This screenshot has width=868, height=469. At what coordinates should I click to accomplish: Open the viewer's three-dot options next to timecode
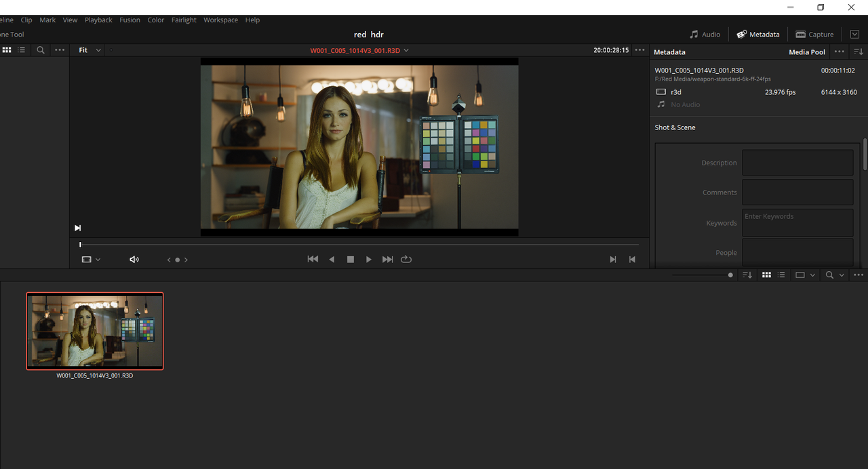(639, 50)
